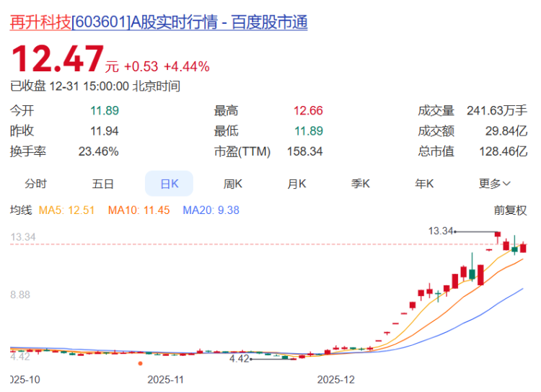Image resolution: width=541 pixels, height=392 pixels.
Task: Click the orange event dot below chart
Action: [140, 363]
